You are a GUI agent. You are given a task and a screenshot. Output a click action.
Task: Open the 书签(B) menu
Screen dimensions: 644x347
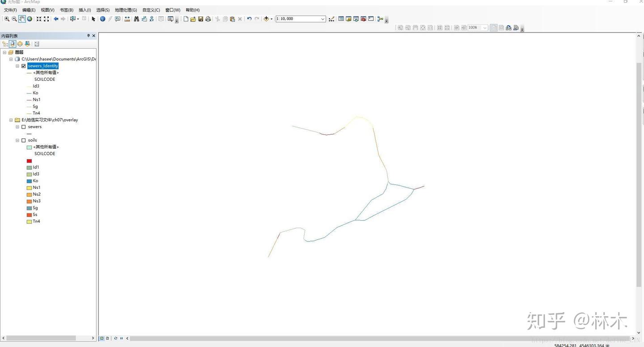67,10
